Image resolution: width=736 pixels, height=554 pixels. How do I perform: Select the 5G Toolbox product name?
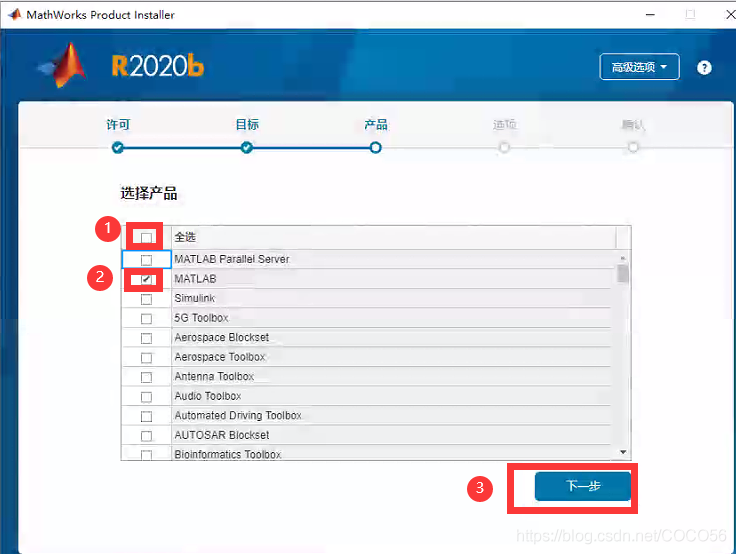201,318
